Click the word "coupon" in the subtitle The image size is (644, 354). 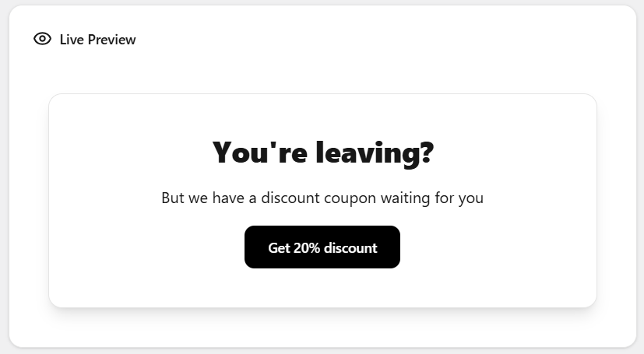(346, 198)
